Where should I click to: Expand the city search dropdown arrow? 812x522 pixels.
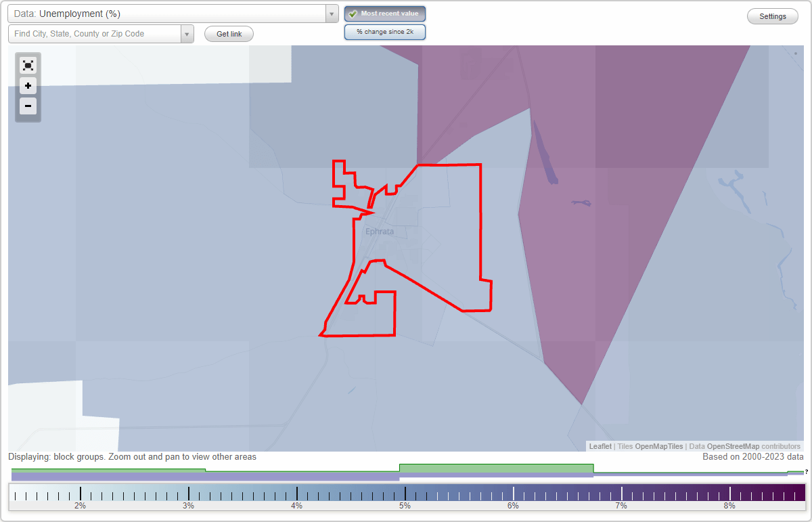pyautogui.click(x=187, y=34)
